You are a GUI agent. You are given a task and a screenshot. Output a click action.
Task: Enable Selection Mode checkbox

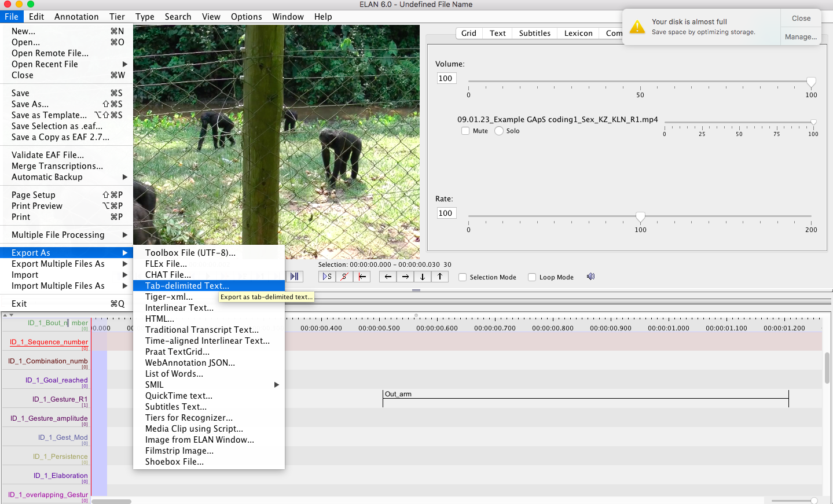(463, 277)
